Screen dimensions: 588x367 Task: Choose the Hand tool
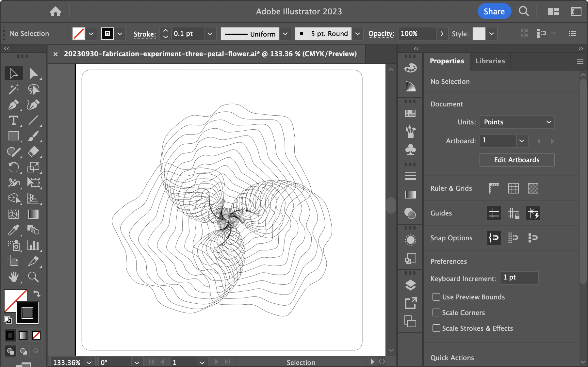(13, 277)
